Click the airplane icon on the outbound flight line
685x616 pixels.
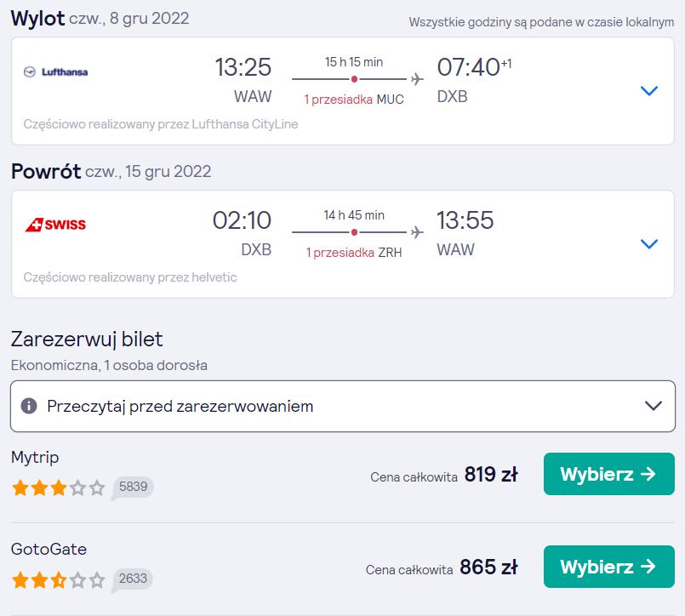click(417, 79)
